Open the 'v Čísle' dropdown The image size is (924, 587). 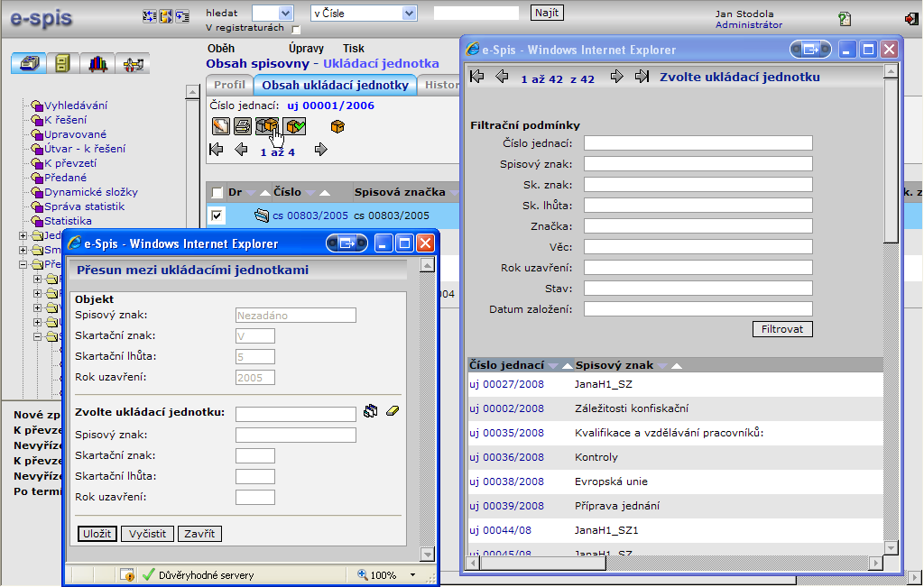[x=409, y=13]
